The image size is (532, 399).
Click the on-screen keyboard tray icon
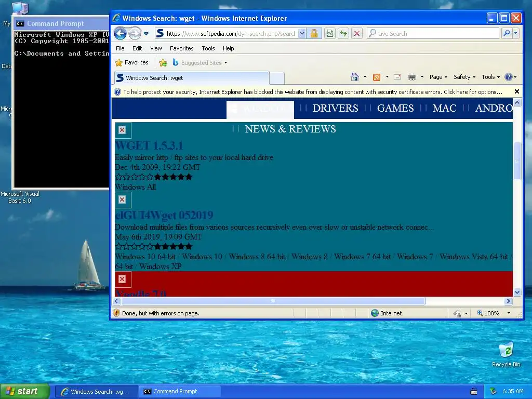(x=474, y=392)
